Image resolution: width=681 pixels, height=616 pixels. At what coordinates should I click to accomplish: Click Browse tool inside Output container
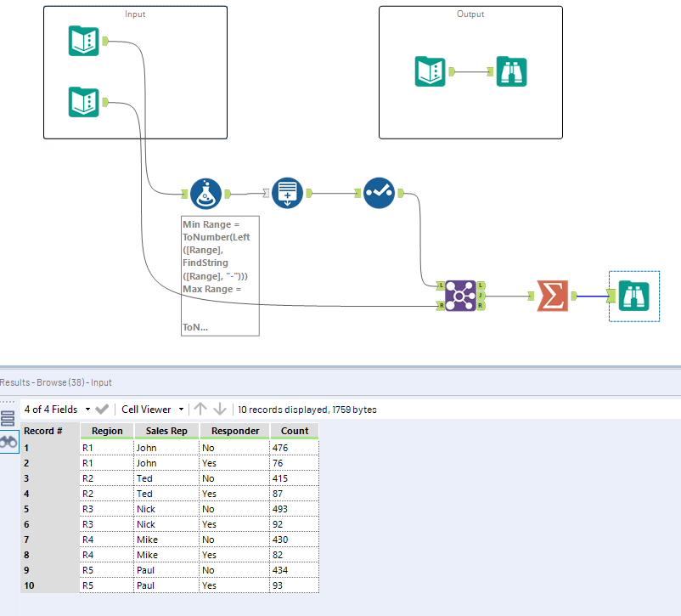(511, 71)
